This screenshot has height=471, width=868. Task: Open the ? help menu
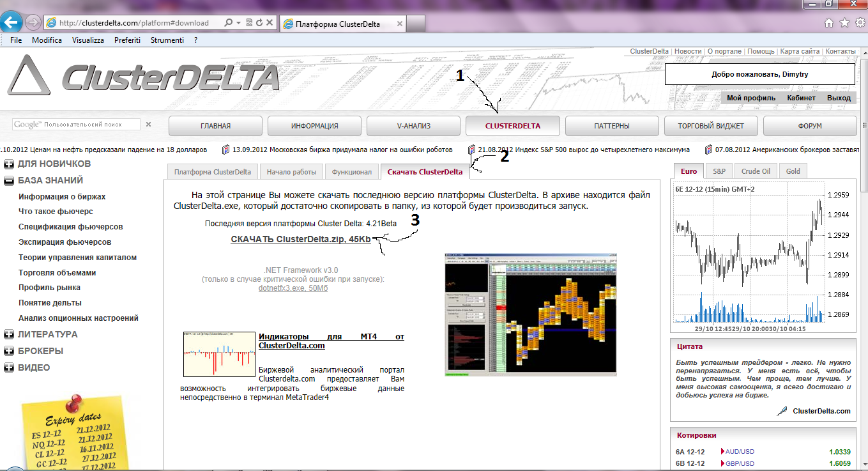click(196, 40)
